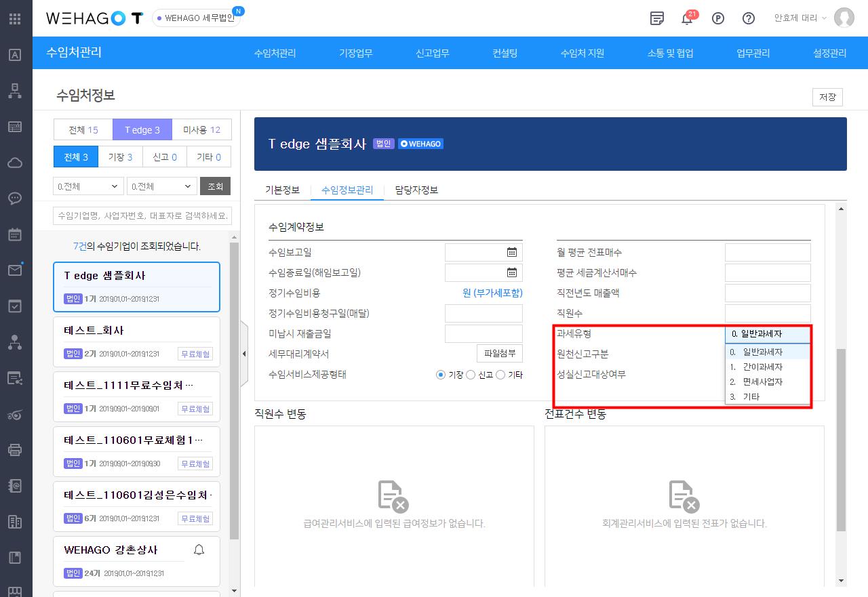Select the 기타 radio button
Image resolution: width=868 pixels, height=597 pixels.
500,375
